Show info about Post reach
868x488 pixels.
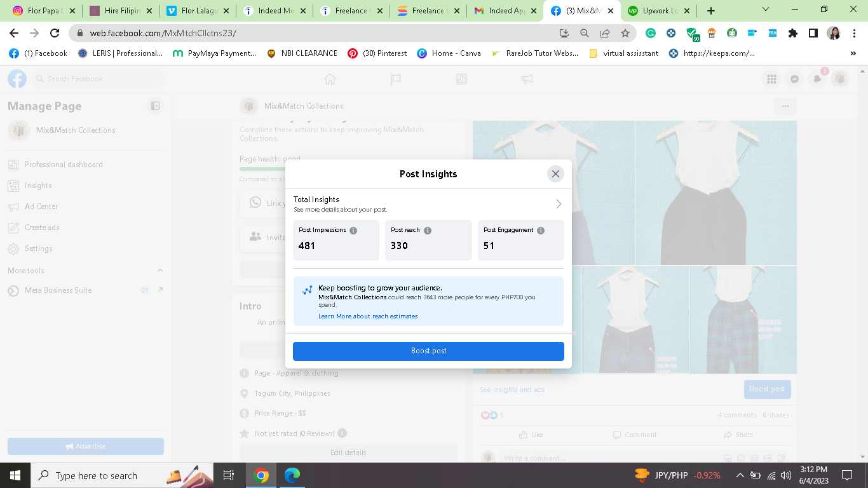pos(428,231)
